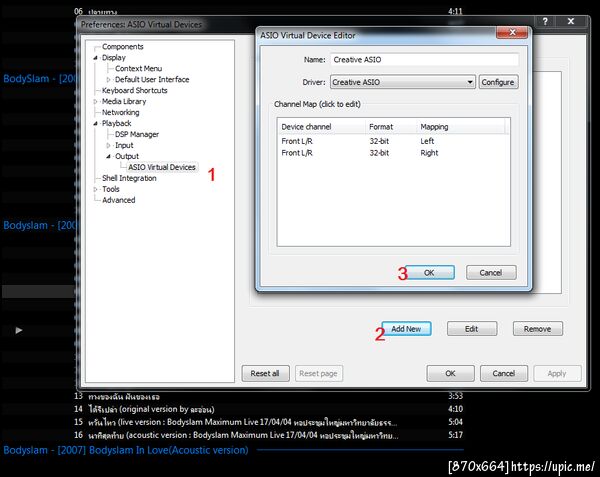Image resolution: width=600 pixels, height=477 pixels.
Task: Open the help question mark in Preferences title bar
Action: pos(545,21)
